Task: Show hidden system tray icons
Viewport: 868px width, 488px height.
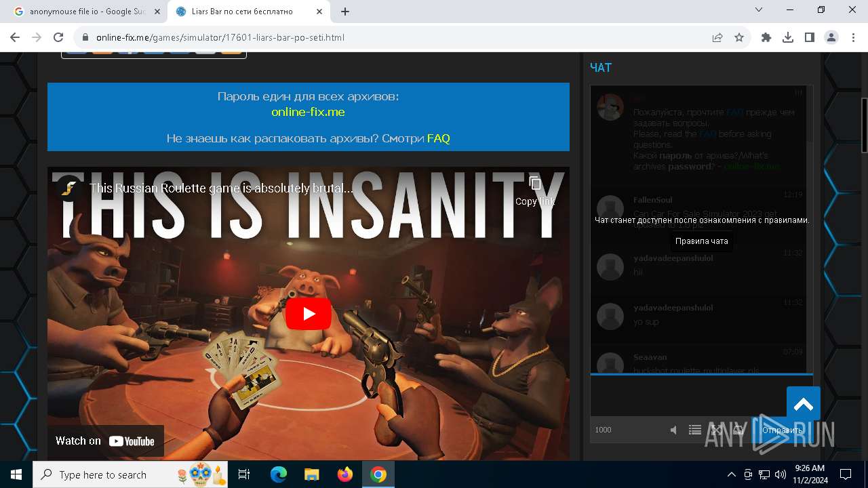Action: coord(731,474)
